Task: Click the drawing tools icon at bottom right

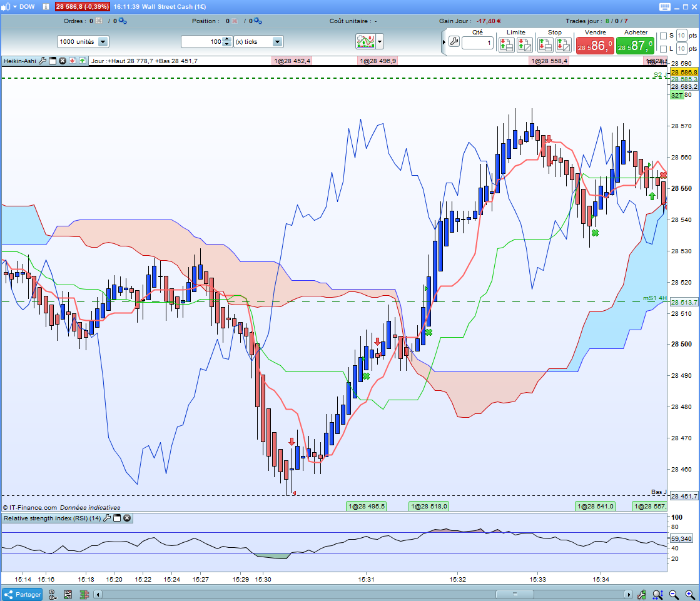Action: coord(642,594)
